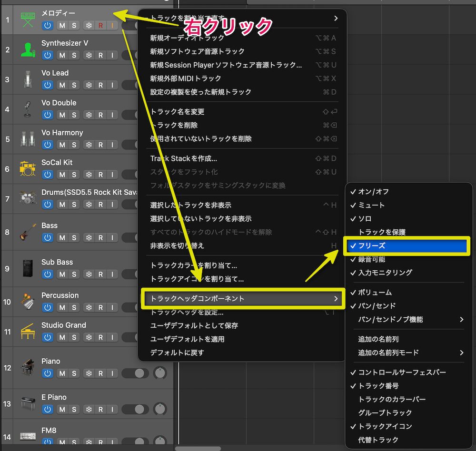476x451 pixels.
Task: Click the percussion instruments icon on Percussion track
Action: click(27, 301)
